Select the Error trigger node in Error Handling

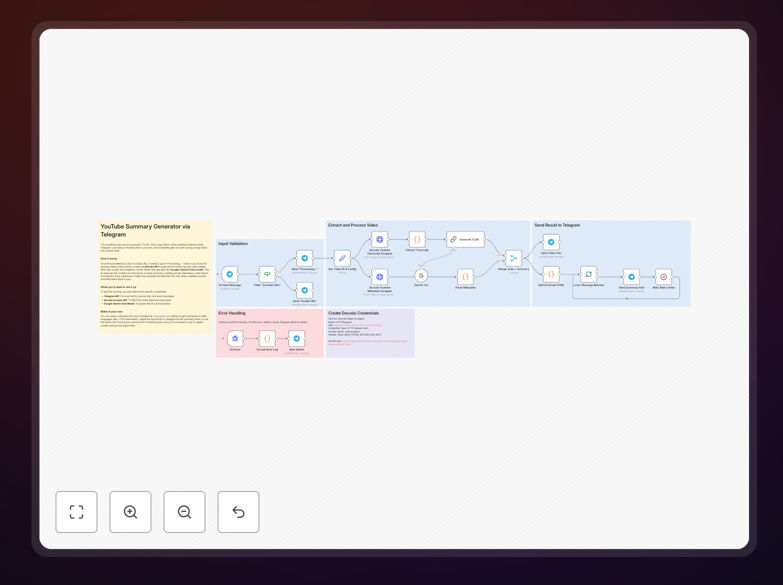pyautogui.click(x=235, y=339)
